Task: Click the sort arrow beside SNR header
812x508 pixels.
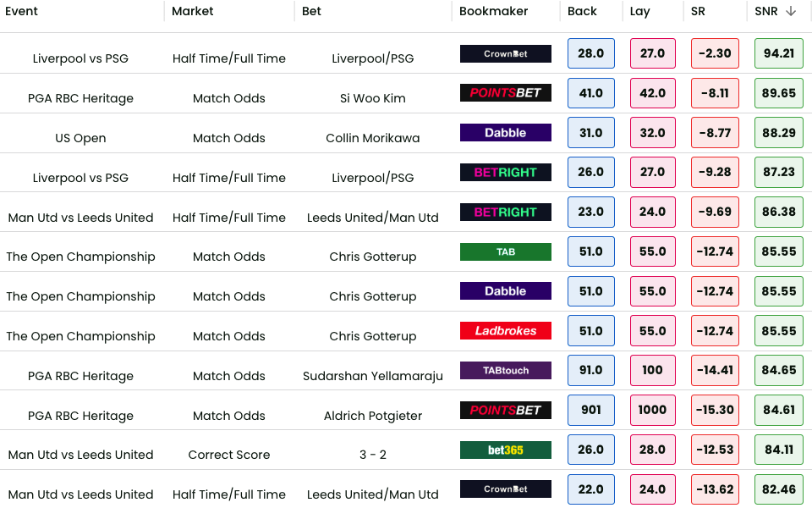Action: point(791,11)
